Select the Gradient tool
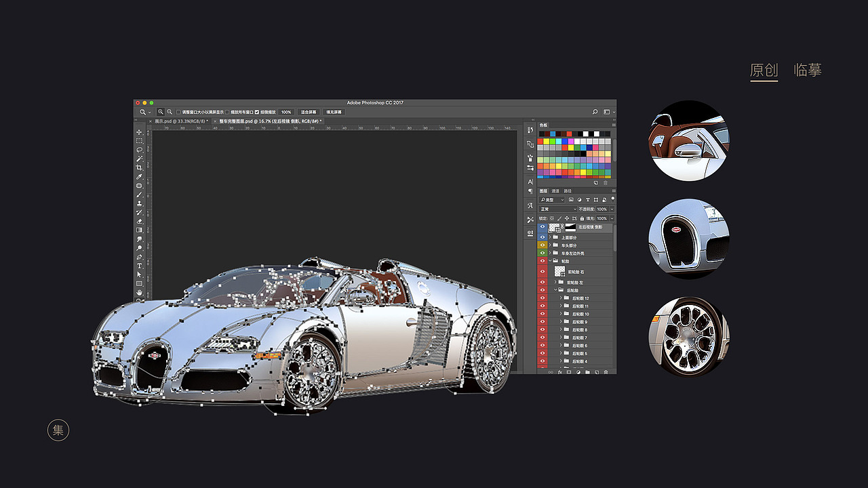This screenshot has height=488, width=868. click(x=139, y=230)
